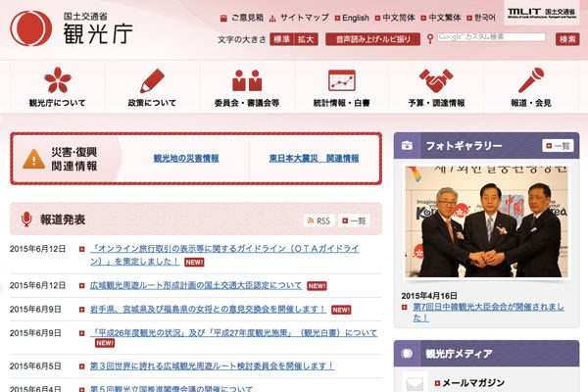
Task: Set text size to 拡大
Action: tap(306, 39)
